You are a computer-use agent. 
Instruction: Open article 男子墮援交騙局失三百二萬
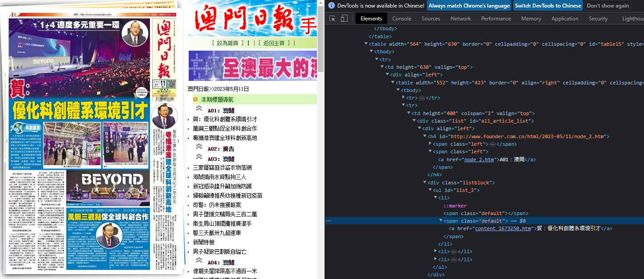225,214
